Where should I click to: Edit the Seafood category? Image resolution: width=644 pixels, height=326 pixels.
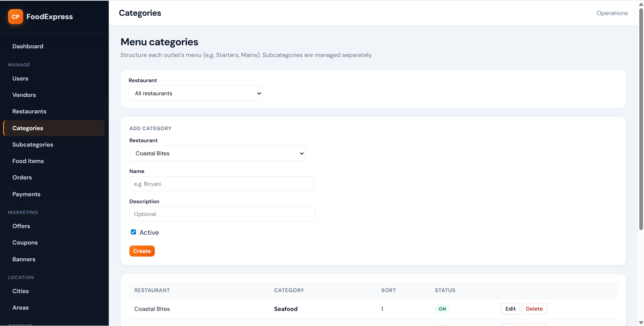pyautogui.click(x=510, y=309)
